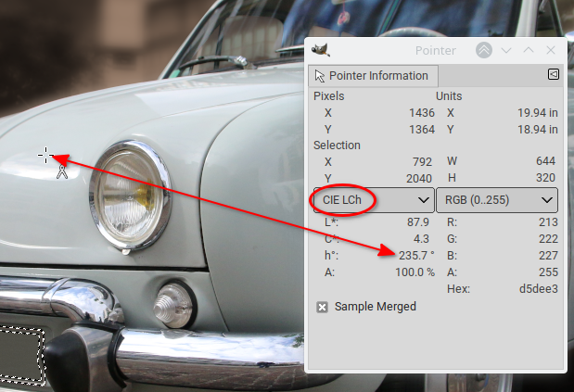The image size is (574, 392).
Task: Click the Units X value 19.94 in
Action: point(538,113)
